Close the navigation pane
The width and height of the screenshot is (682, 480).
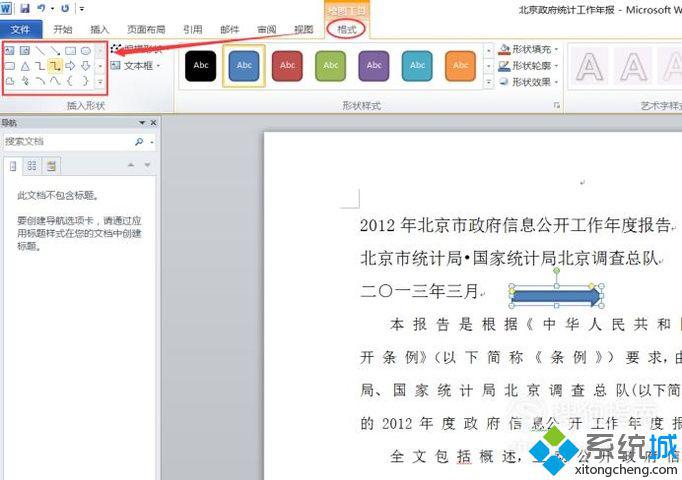[153, 123]
